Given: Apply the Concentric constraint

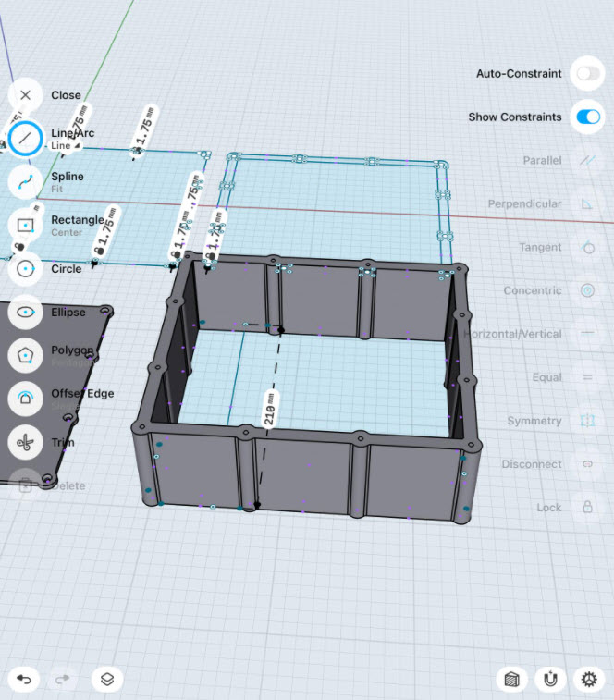Looking at the screenshot, I should coord(586,290).
